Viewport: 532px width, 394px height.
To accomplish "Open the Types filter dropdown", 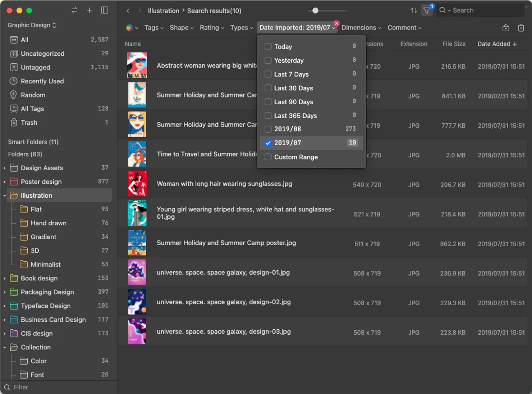I will (x=242, y=28).
